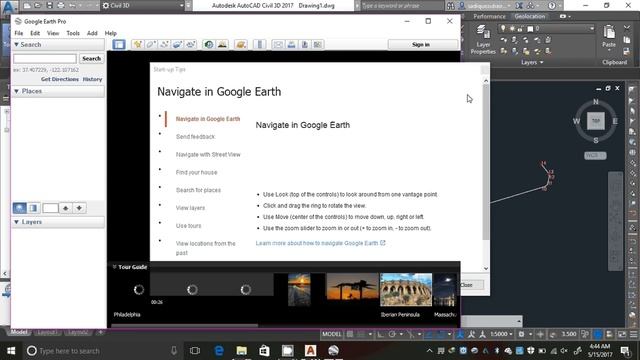640x360 pixels.
Task: Open the AutoCAD layer dropdown list
Action: (x=592, y=29)
